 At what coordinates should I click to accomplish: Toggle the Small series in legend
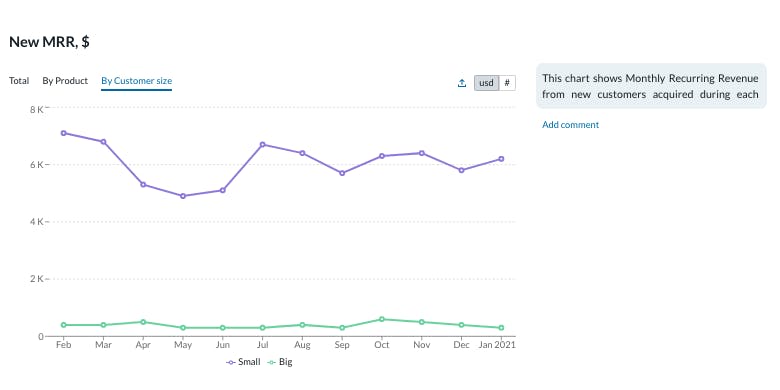tap(243, 362)
